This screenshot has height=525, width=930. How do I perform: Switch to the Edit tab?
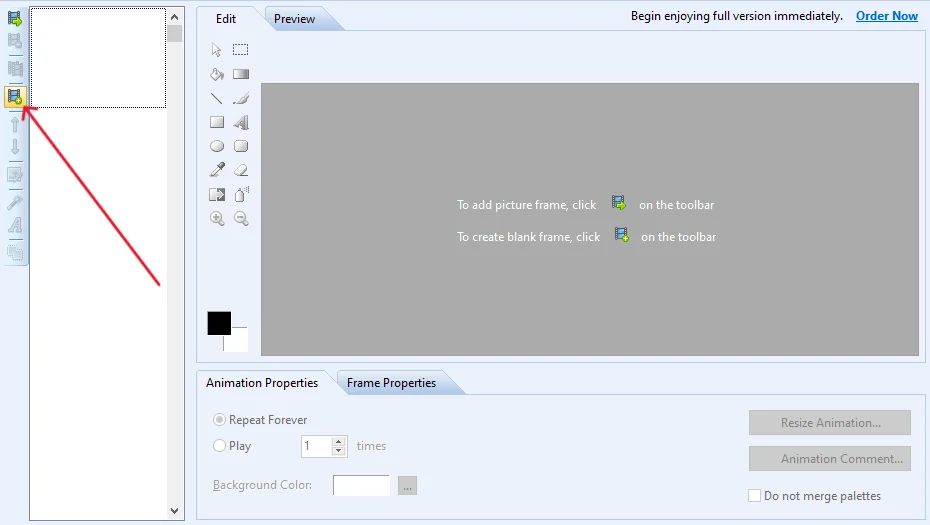point(226,18)
